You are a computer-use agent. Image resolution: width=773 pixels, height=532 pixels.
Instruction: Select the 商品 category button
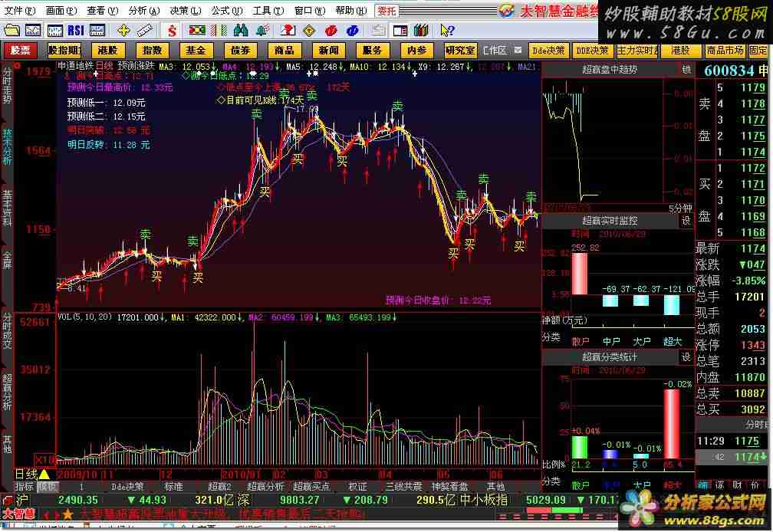(x=285, y=51)
